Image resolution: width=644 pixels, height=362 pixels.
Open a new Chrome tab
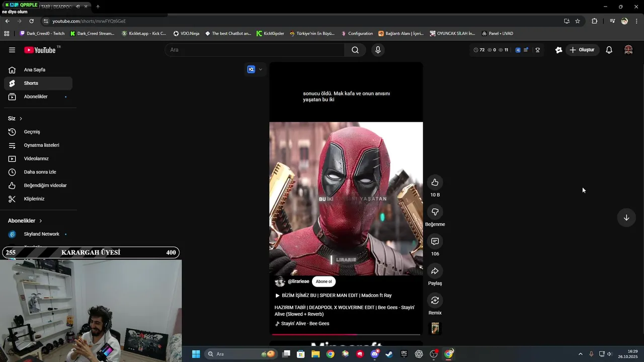point(98,7)
